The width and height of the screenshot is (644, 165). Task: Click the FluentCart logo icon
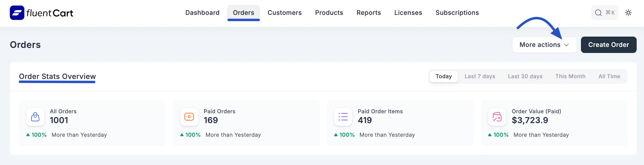[17, 13]
